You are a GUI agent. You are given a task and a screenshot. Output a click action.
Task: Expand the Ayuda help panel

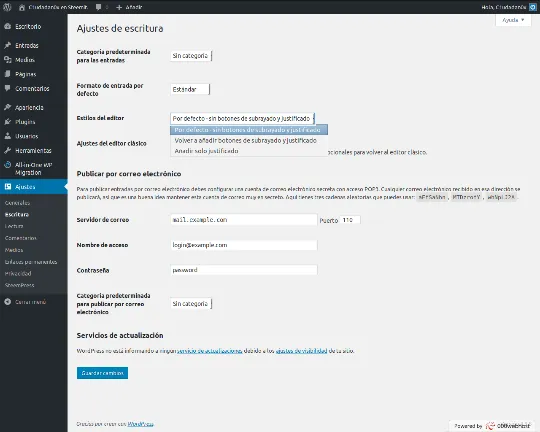(513, 20)
